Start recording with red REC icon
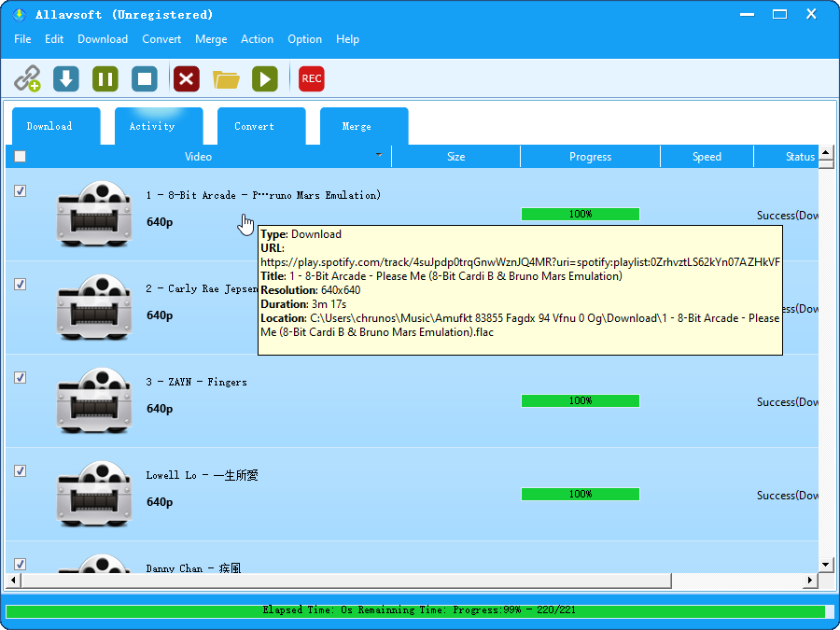 coord(312,78)
